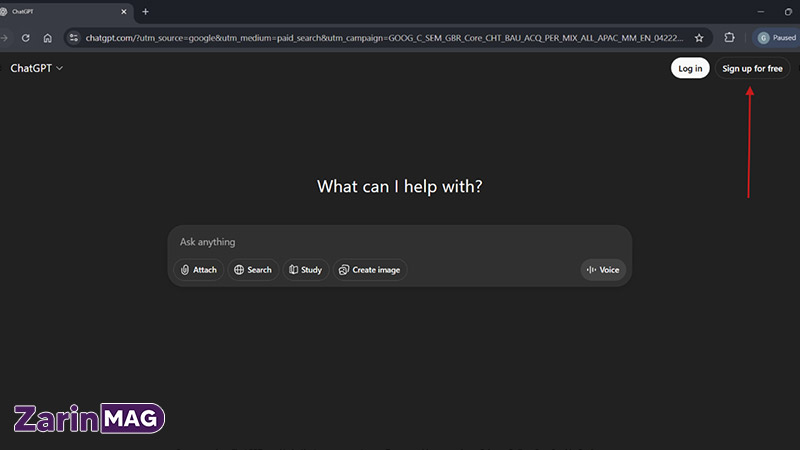Start Voice mode

click(x=603, y=270)
